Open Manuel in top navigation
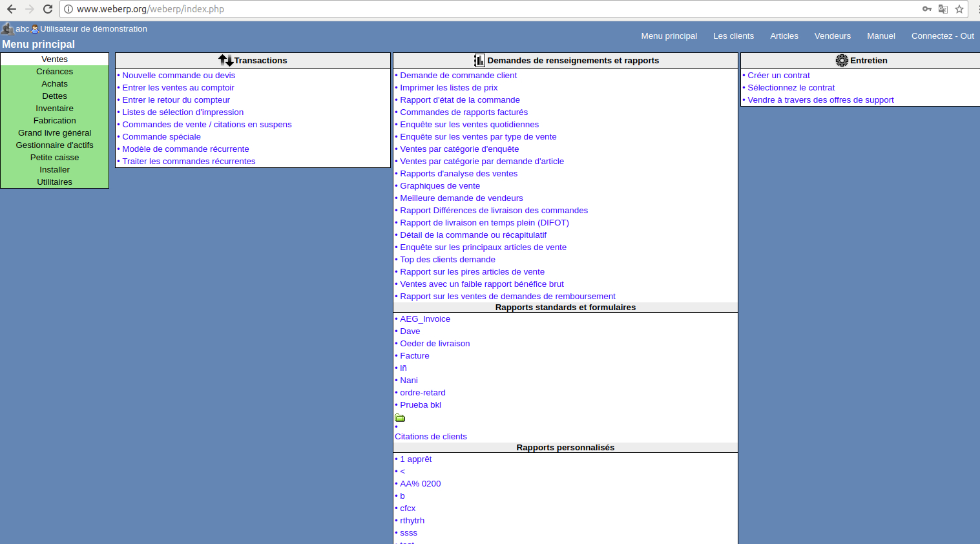 pyautogui.click(x=881, y=36)
